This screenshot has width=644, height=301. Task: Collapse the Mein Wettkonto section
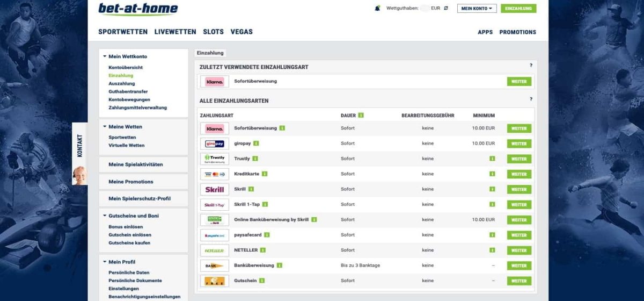click(105, 56)
